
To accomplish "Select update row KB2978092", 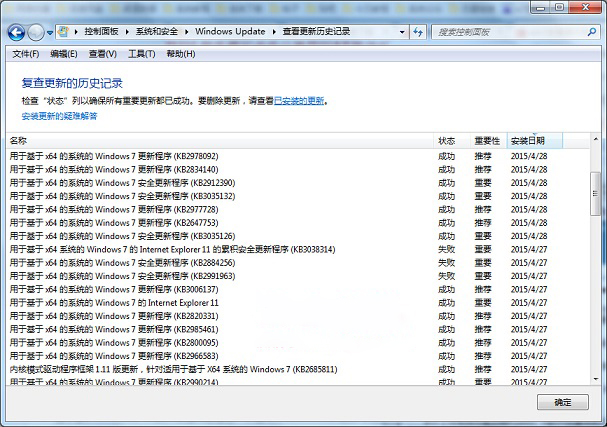I will pos(298,156).
